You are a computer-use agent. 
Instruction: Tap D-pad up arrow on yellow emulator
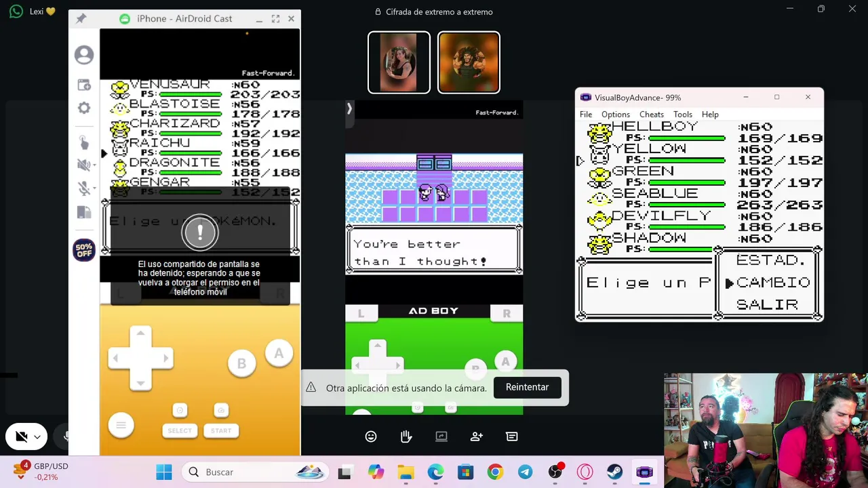click(140, 333)
